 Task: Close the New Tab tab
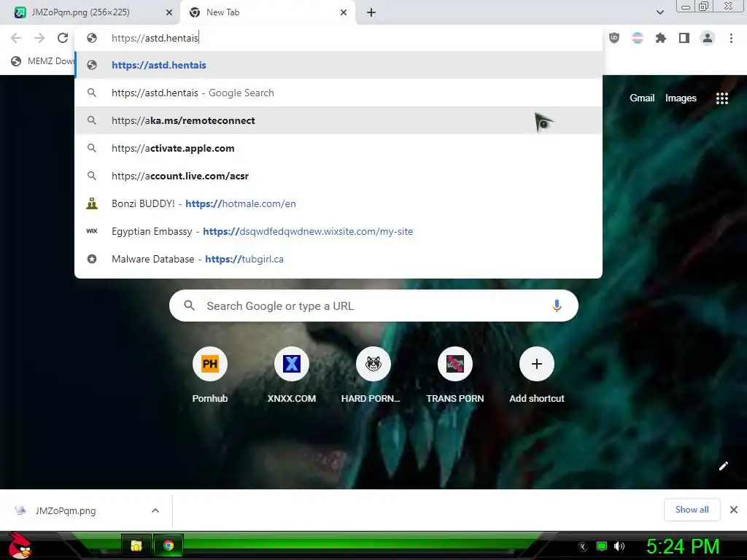pos(344,12)
